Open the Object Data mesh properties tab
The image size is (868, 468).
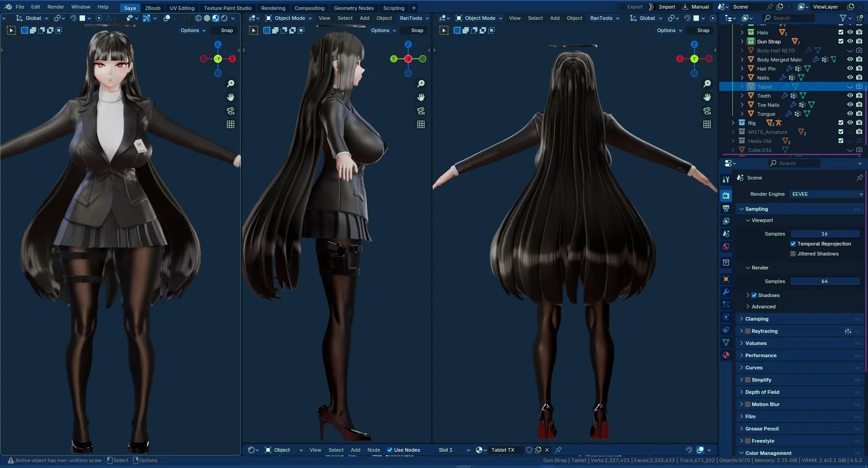point(726,342)
